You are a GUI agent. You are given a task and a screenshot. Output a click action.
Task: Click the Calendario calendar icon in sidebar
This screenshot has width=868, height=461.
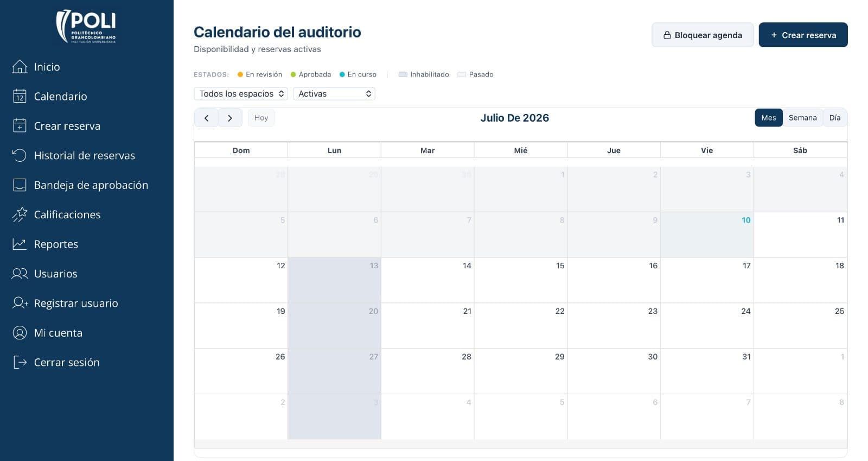click(x=20, y=96)
